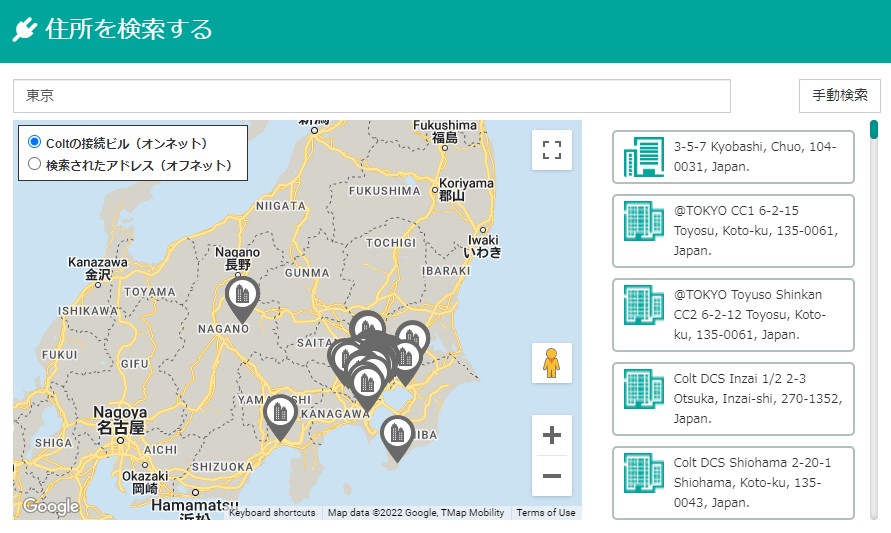Click the northeastern building marker toward Ibaraki

coord(413,335)
